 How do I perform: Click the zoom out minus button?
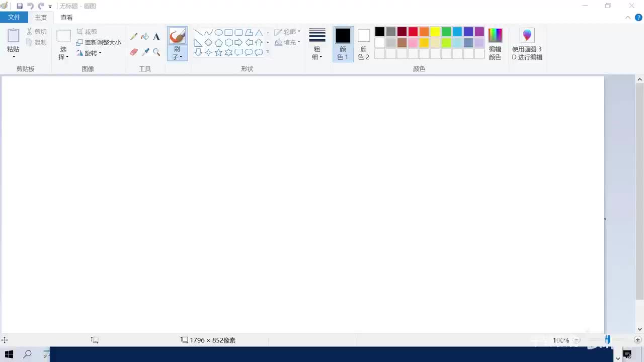pyautogui.click(x=577, y=340)
